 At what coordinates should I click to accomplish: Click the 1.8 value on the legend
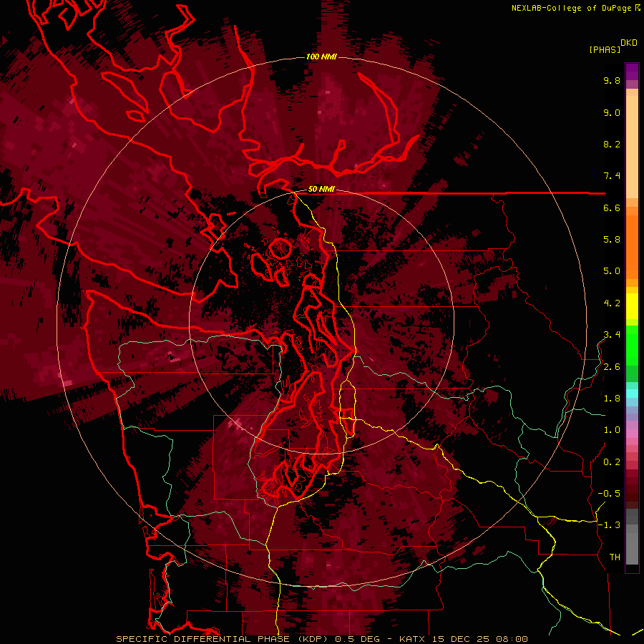point(612,399)
